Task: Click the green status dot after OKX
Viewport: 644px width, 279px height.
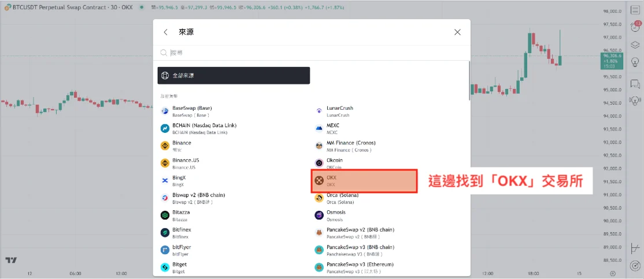Action: point(141,8)
